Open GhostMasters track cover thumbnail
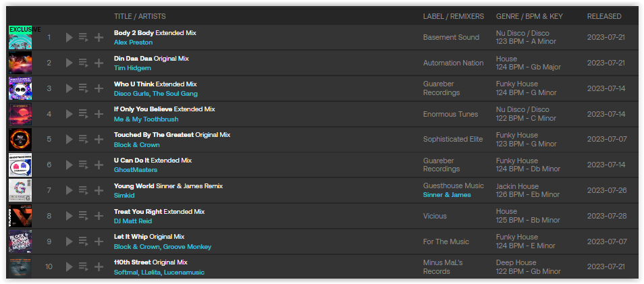 coord(20,165)
